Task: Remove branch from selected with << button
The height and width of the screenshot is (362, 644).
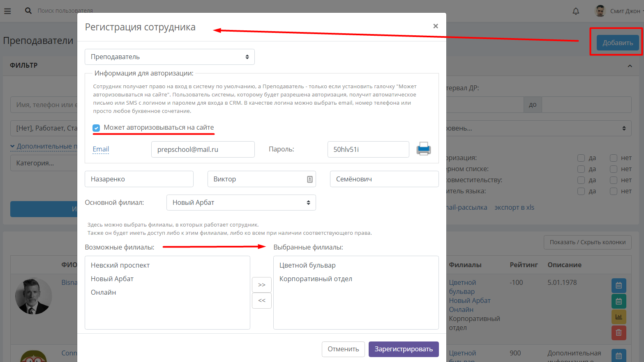Action: (x=262, y=300)
